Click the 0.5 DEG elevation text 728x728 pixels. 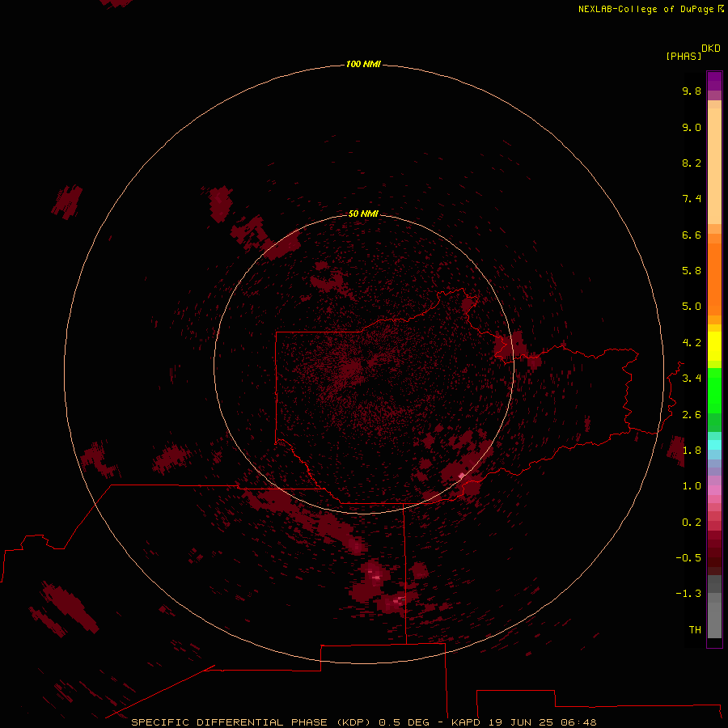coord(405,722)
